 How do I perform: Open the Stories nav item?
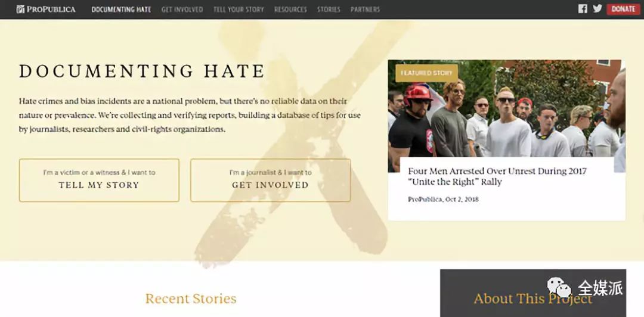coord(329,10)
